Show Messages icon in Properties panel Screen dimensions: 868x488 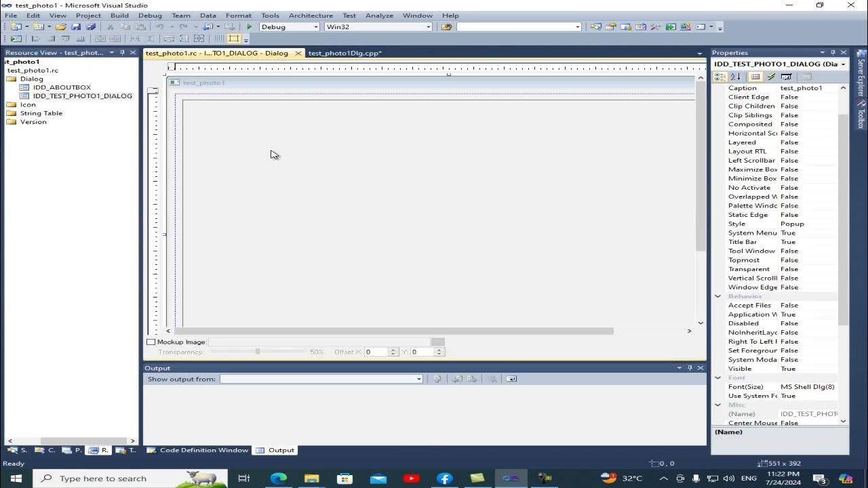pyautogui.click(x=786, y=77)
